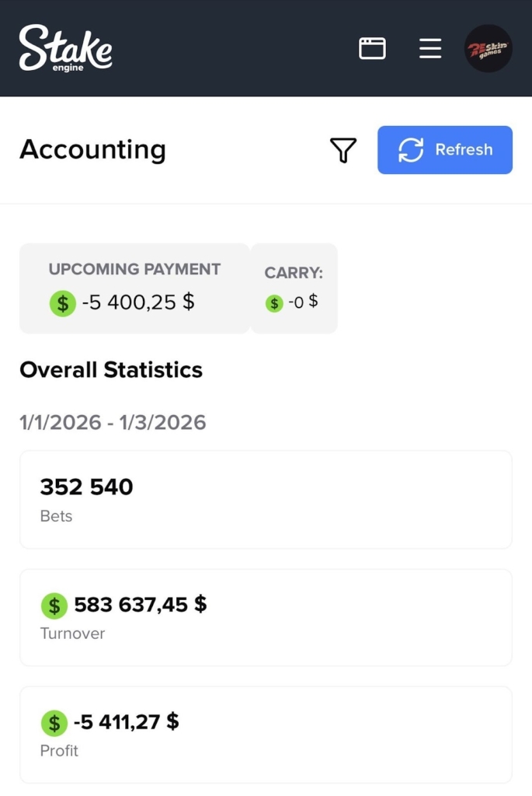
Task: Click the circular arrows icon inside Refresh
Action: pos(411,150)
